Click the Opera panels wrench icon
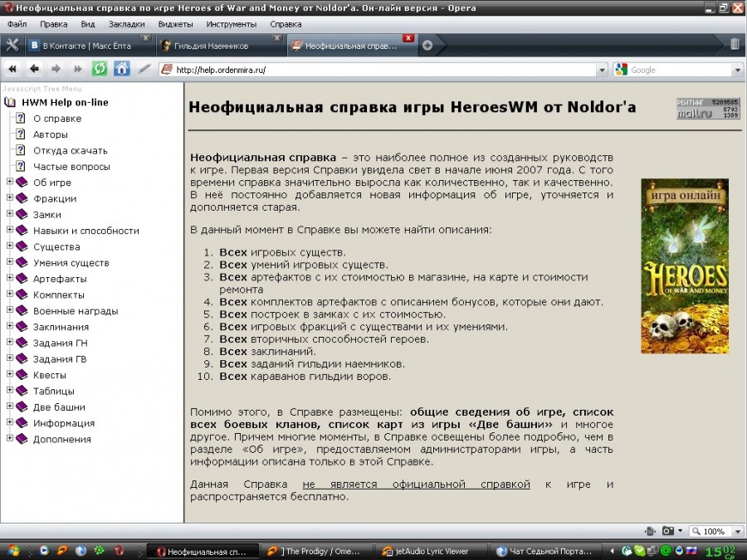The height and width of the screenshot is (560, 747). [x=12, y=46]
